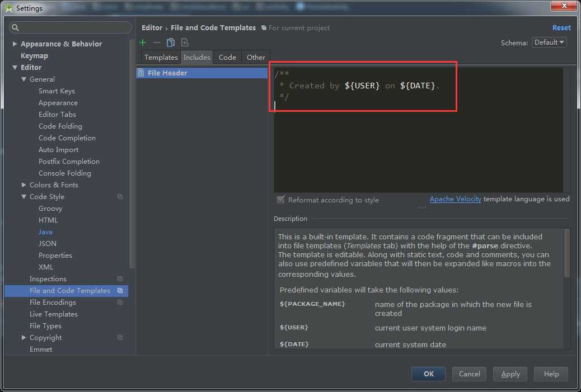
Task: Open JSON code style
Action: 48,244
